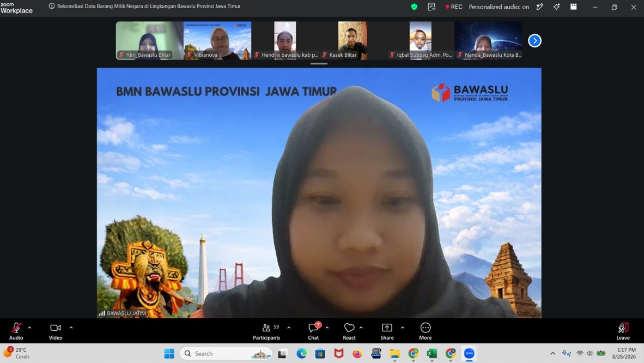
Task: Open the annotate magic pen icon
Action: click(x=540, y=7)
